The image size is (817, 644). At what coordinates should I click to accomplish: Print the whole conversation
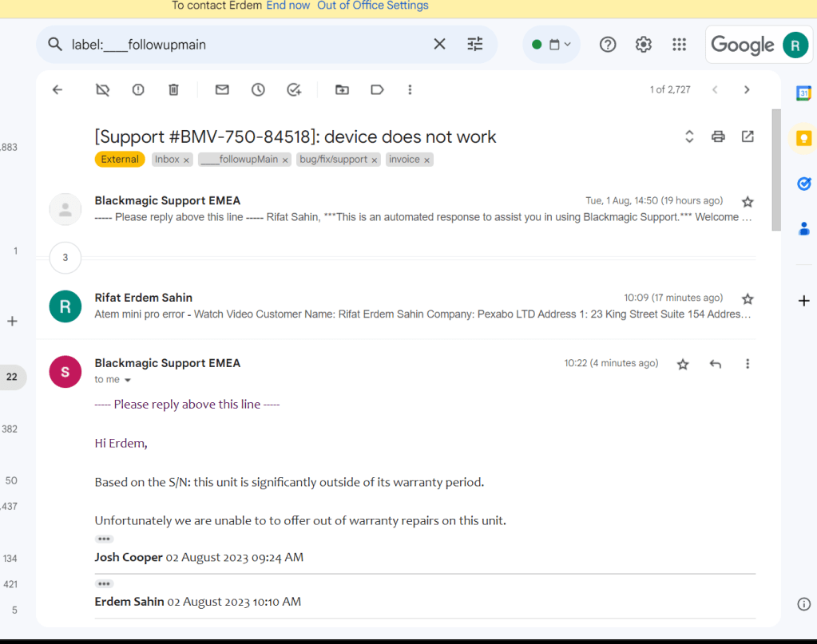tap(718, 136)
